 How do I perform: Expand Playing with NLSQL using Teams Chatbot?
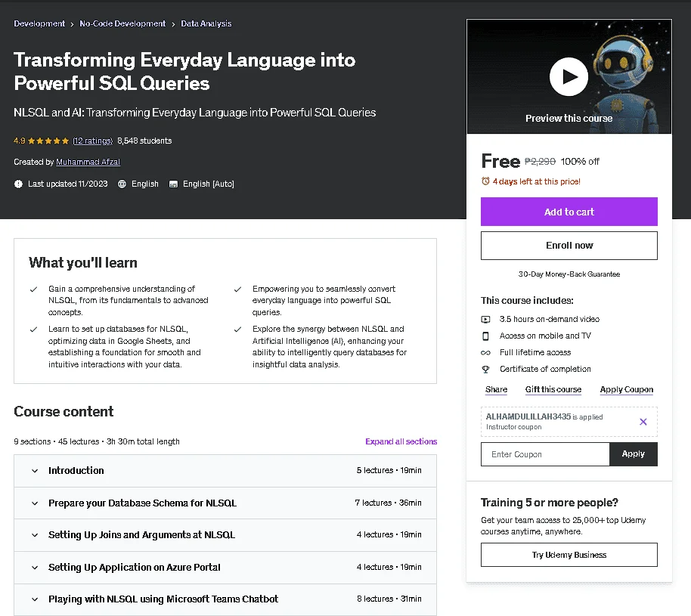pos(225,599)
